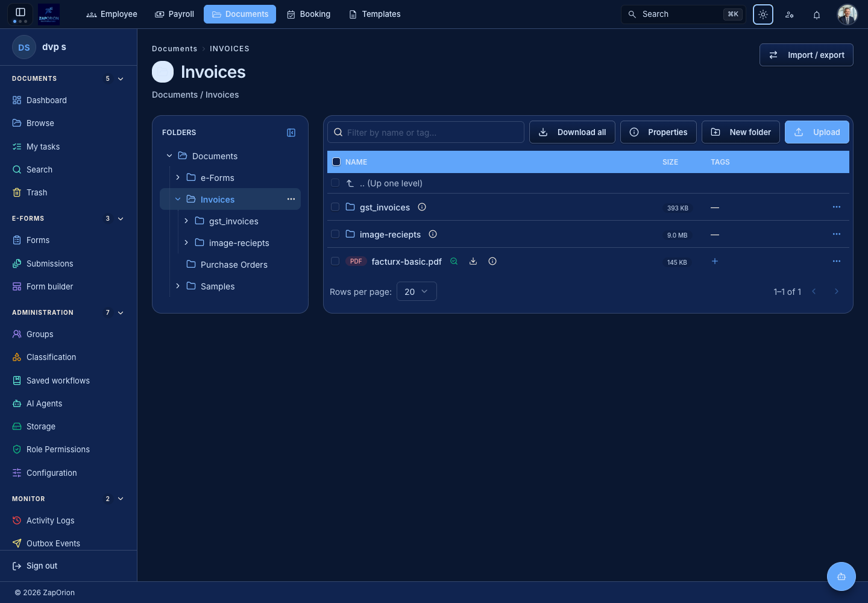Open user settings icon in top bar

pos(790,14)
